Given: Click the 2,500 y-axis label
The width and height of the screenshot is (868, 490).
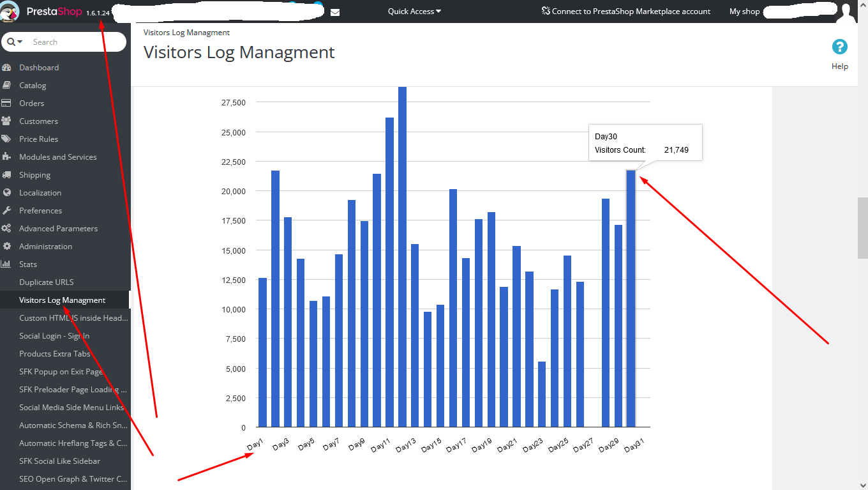Looking at the screenshot, I should (236, 398).
